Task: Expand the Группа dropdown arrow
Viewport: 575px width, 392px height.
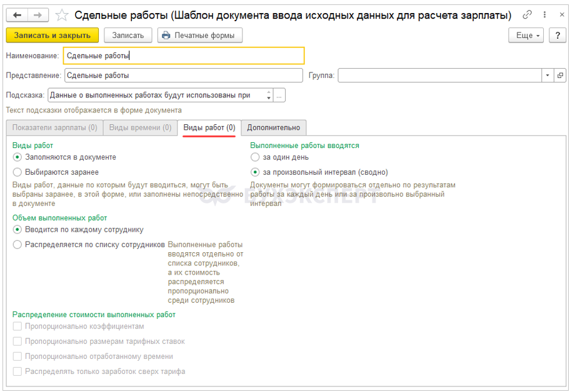Action: pos(547,76)
